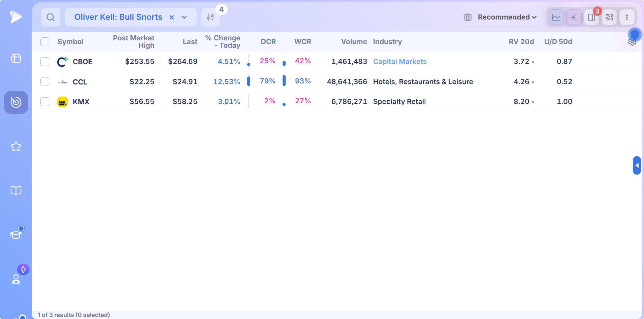This screenshot has height=319, width=644.
Task: Toggle the select-all header checkbox
Action: point(45,42)
